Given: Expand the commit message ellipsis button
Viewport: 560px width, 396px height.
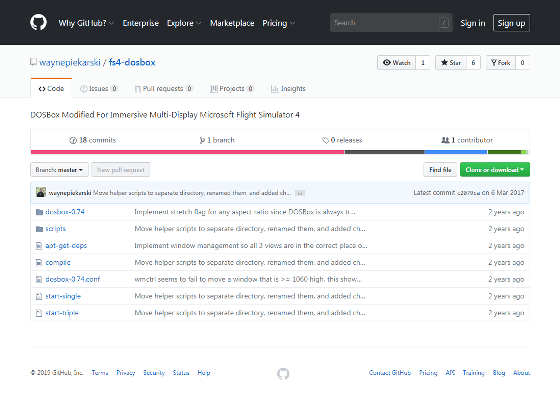Looking at the screenshot, I should (300, 193).
